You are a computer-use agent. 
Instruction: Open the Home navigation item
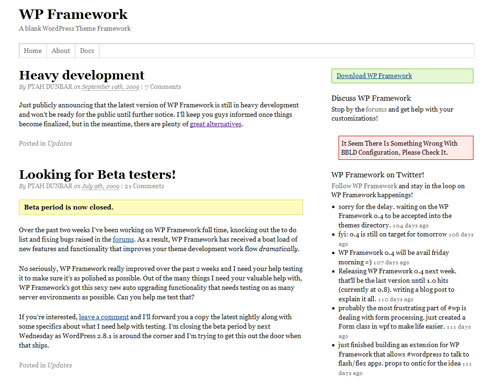pos(33,51)
